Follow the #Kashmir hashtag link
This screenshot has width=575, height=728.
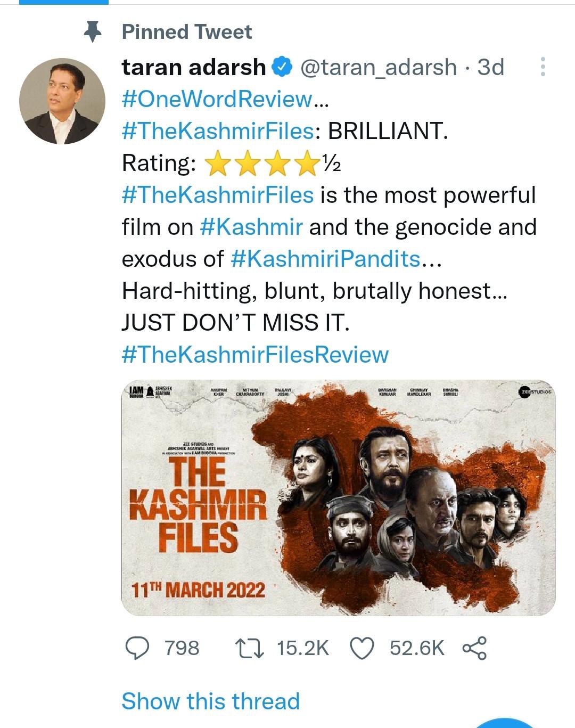[x=251, y=227]
